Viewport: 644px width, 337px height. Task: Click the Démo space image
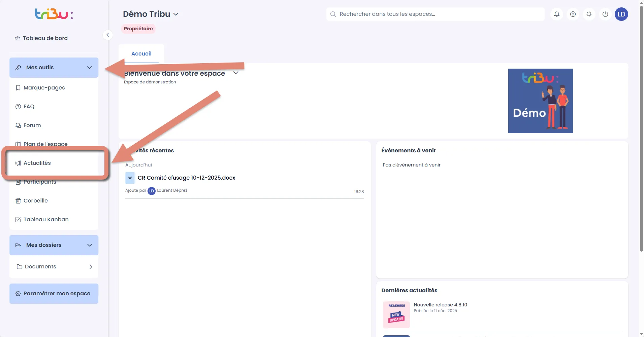[540, 101]
